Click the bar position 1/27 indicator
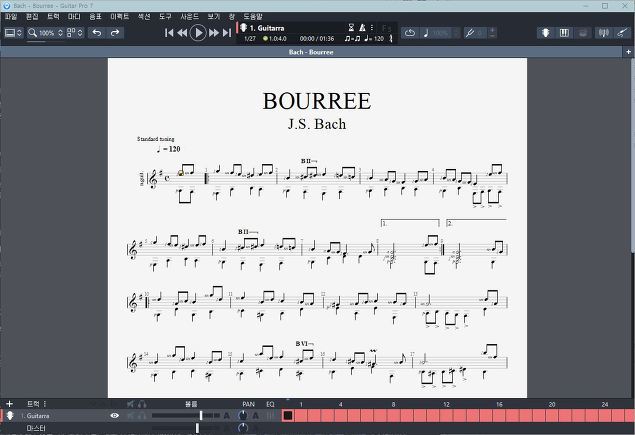Screen dimensions: 635x435 click(250, 38)
